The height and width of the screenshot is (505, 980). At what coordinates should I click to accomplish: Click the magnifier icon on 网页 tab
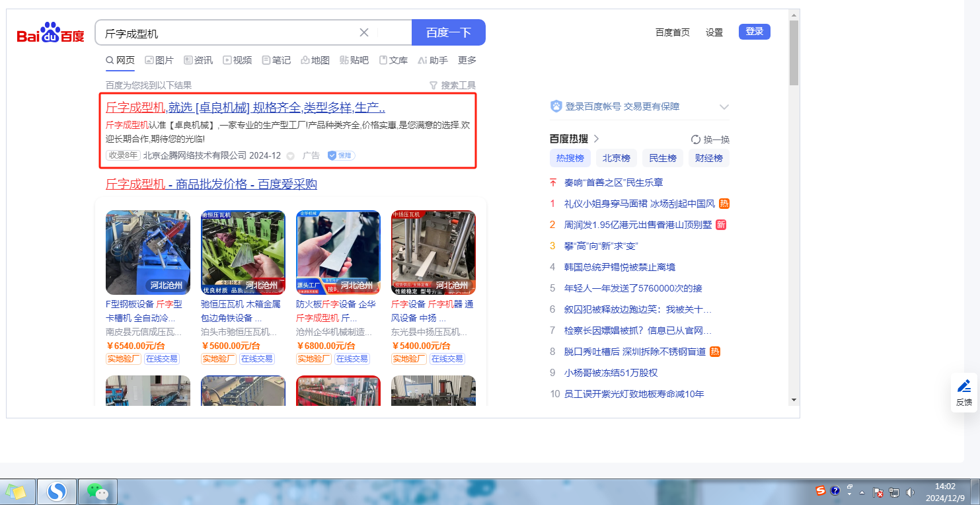click(x=110, y=60)
